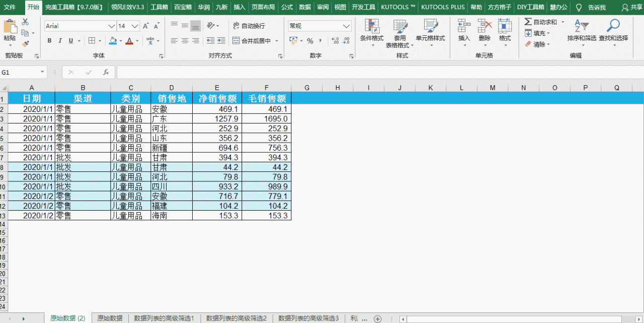Viewport: 644px width, 323px height.
Task: Switch to the 插入 ribbon tab
Action: pyautogui.click(x=239, y=7)
